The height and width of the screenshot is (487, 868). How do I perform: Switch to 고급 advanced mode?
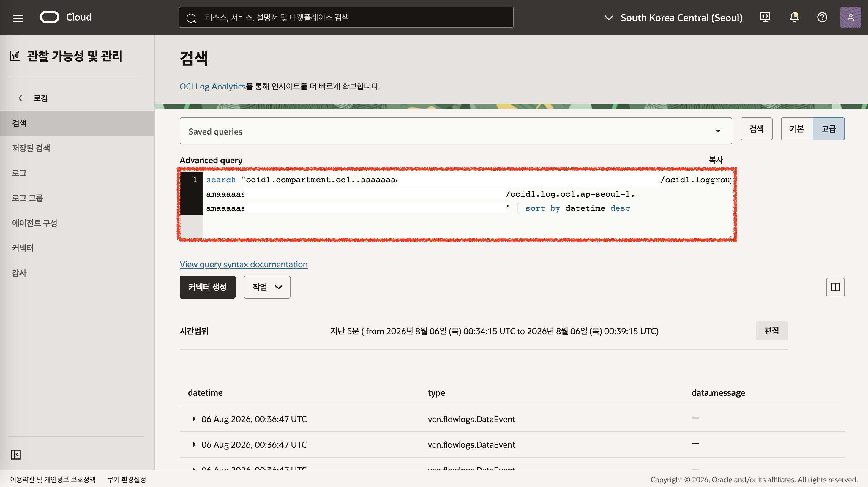[x=828, y=129]
